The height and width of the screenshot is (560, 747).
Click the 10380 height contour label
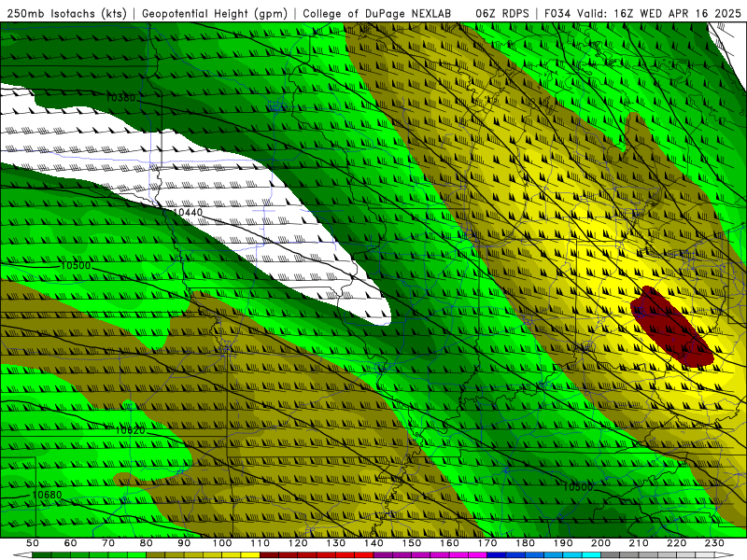(x=120, y=98)
